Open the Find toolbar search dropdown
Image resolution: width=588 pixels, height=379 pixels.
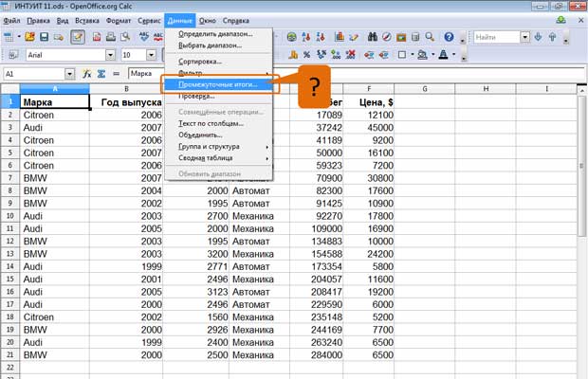pos(525,37)
